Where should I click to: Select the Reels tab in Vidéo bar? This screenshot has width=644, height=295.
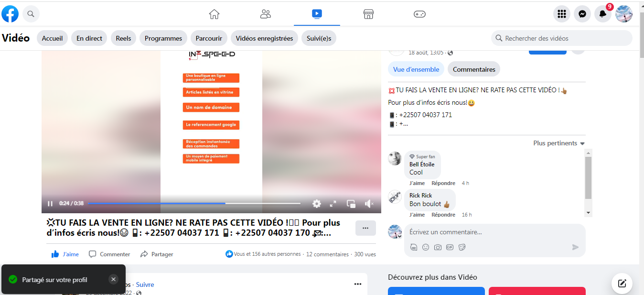[123, 38]
